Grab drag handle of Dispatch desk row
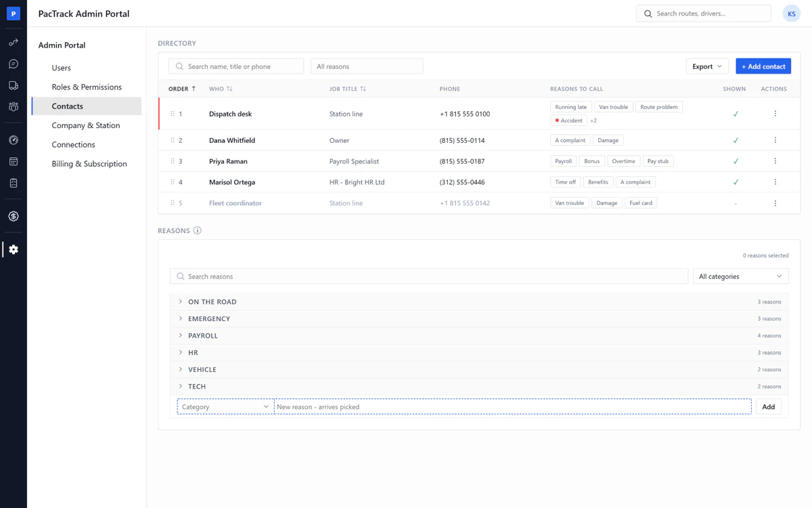 [173, 114]
